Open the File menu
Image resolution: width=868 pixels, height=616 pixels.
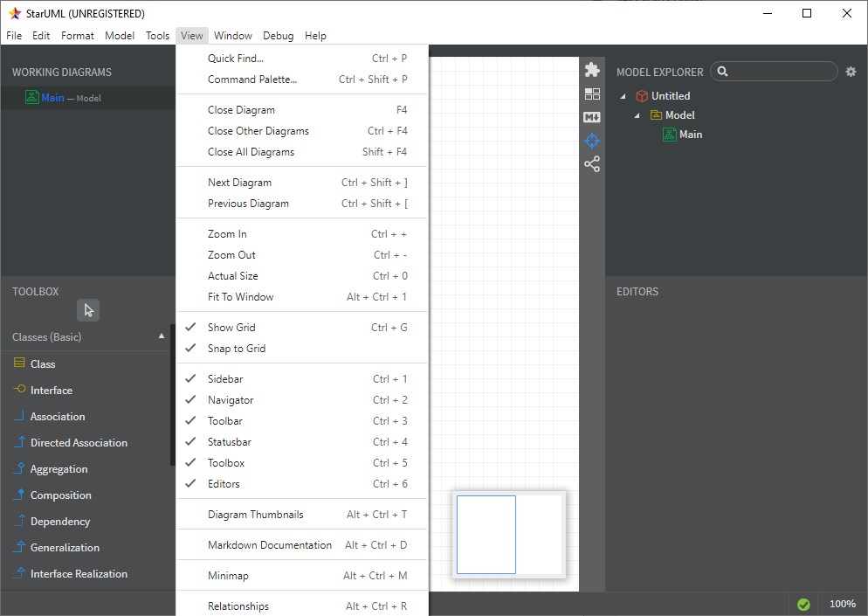pos(14,36)
